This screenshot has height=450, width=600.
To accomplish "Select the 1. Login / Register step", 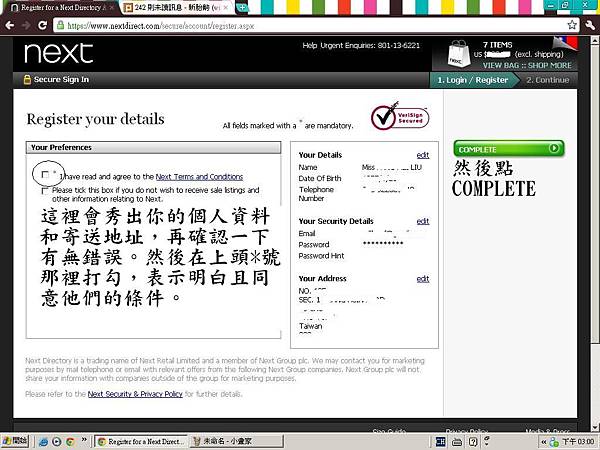I will (473, 80).
